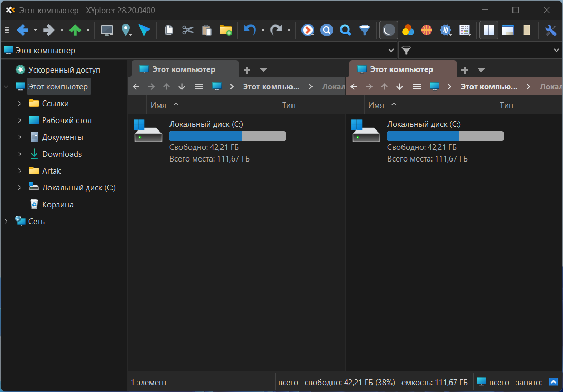Click the Cut scissors icon in toolbar
This screenshot has height=392, width=563.
(x=188, y=31)
